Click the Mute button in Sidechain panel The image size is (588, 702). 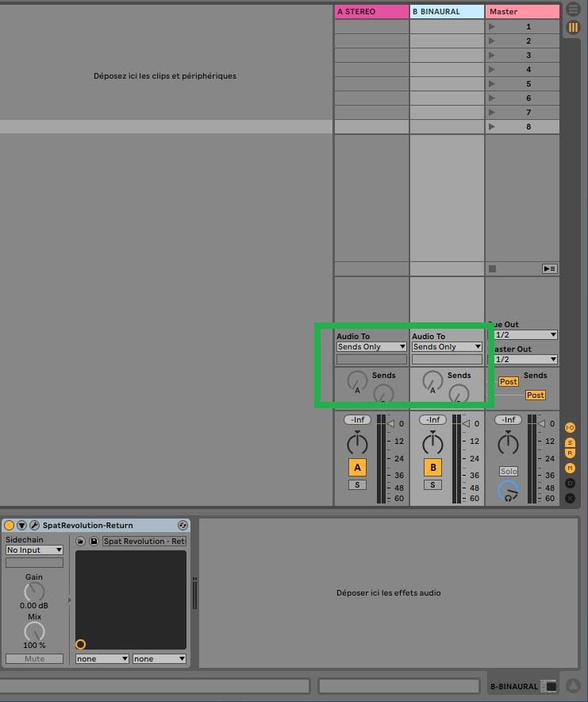coord(34,658)
